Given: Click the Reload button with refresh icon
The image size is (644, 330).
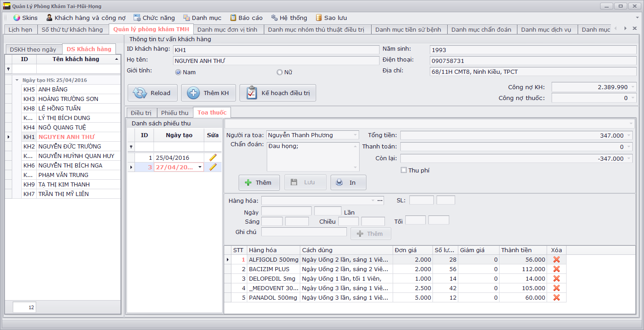Looking at the screenshot, I should pos(152,93).
